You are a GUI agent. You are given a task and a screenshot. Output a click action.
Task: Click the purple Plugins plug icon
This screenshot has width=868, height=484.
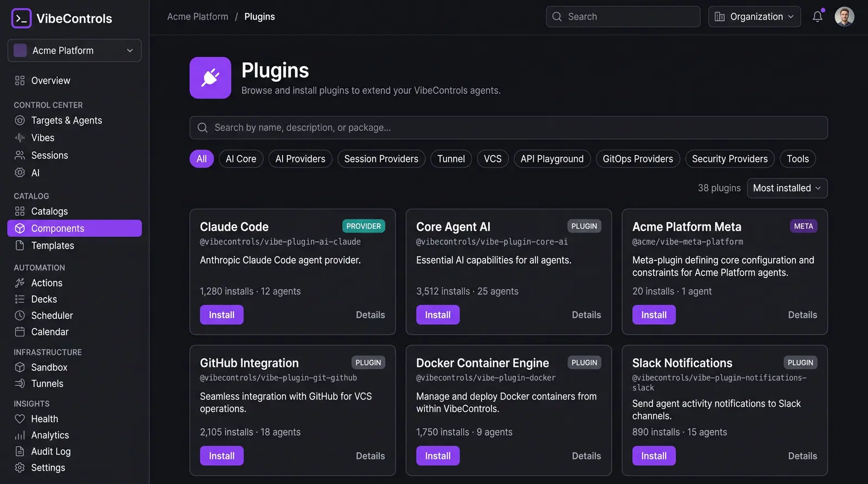[210, 78]
